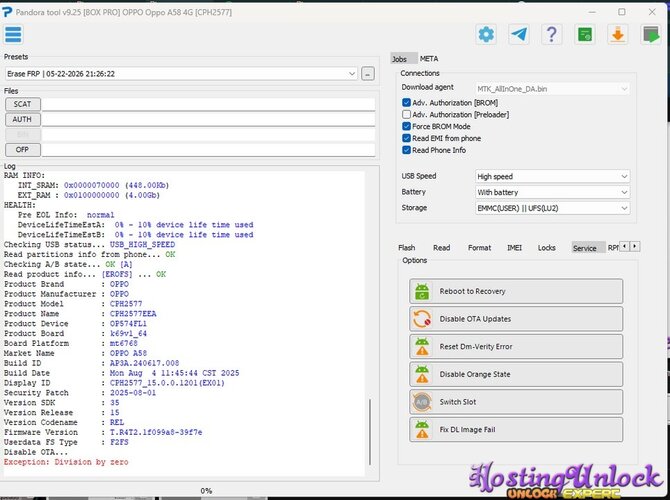The width and height of the screenshot is (670, 500).
Task: Open the settings gear icon
Action: [486, 34]
